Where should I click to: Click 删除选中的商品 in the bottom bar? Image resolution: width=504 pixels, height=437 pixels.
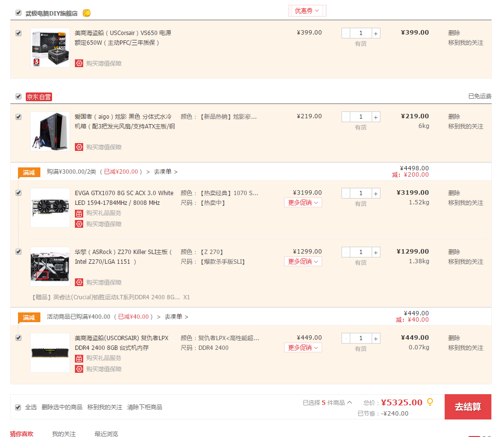(x=62, y=407)
